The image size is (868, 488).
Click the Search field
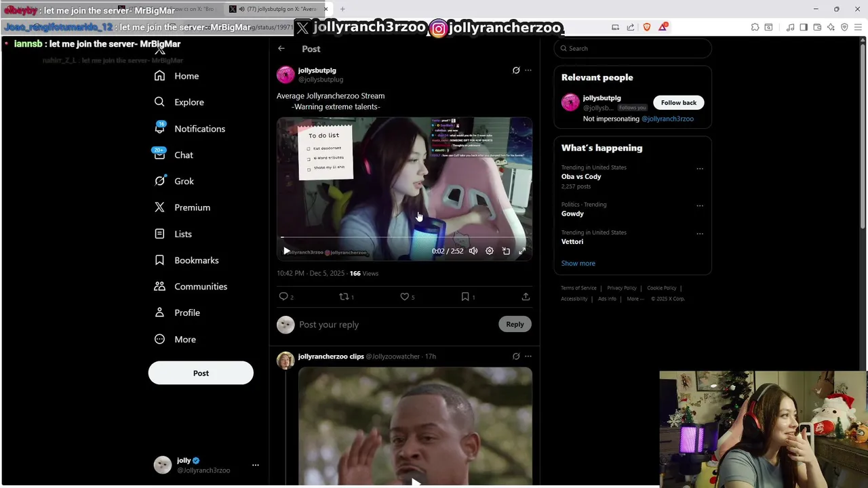click(x=633, y=48)
